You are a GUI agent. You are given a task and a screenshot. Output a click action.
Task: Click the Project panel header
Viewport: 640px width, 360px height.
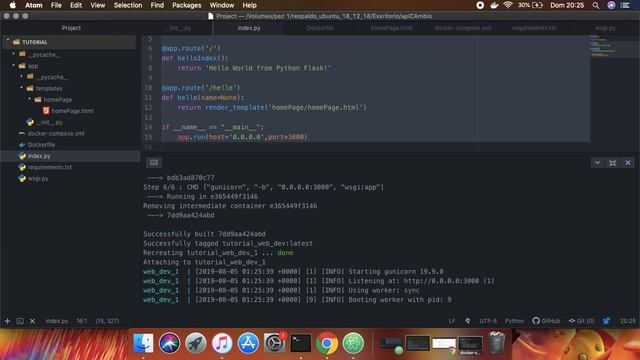(x=71, y=28)
